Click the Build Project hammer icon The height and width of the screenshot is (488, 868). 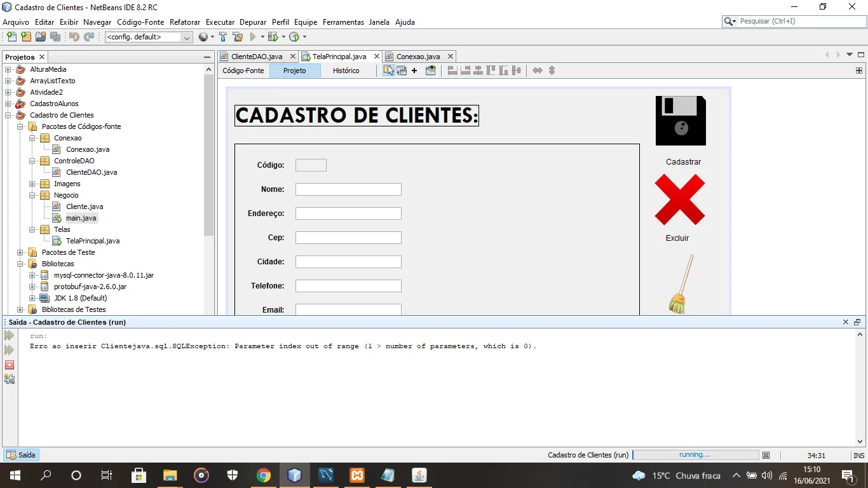223,37
